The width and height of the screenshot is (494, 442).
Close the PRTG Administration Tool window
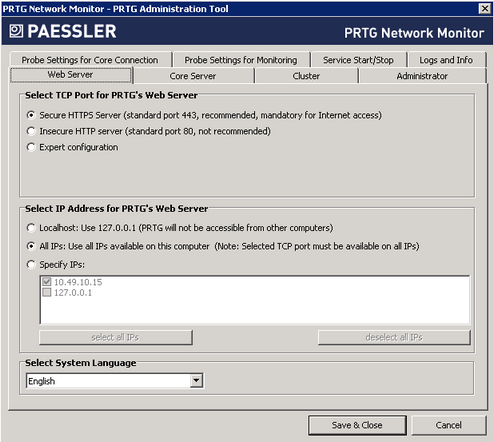pyautogui.click(x=485, y=9)
